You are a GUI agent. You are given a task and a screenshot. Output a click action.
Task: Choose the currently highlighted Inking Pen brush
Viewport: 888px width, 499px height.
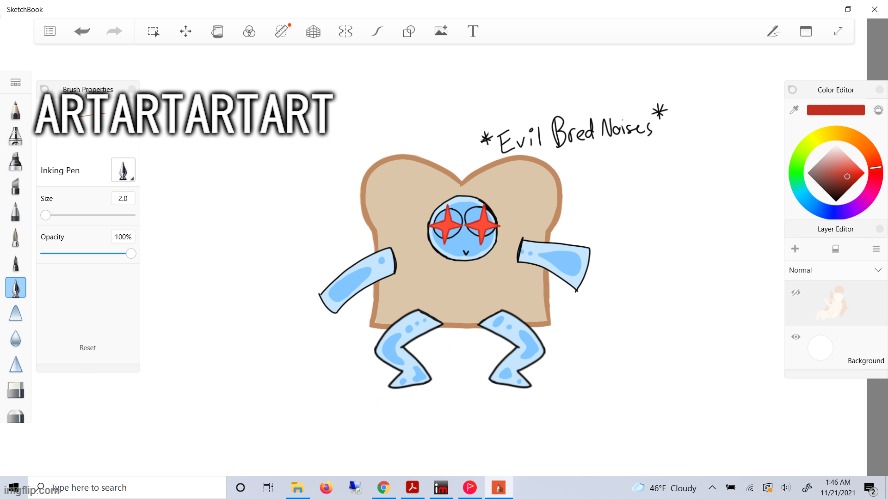click(x=15, y=288)
